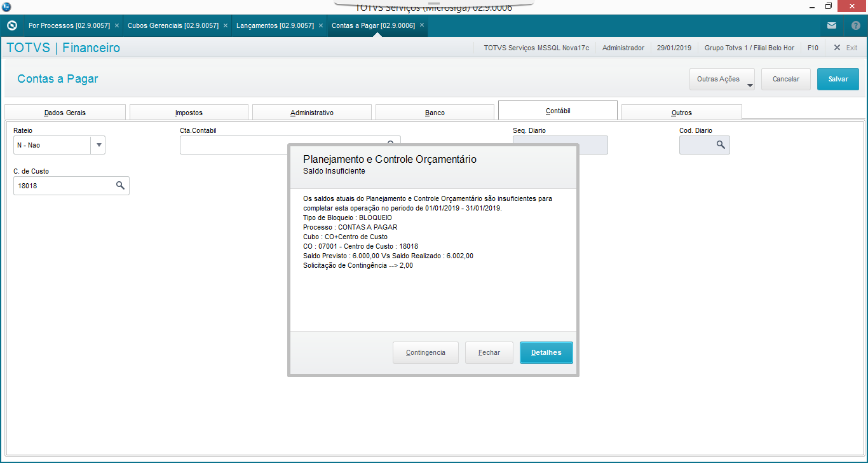
Task: Click the Cod. Diario input field
Action: tap(705, 145)
